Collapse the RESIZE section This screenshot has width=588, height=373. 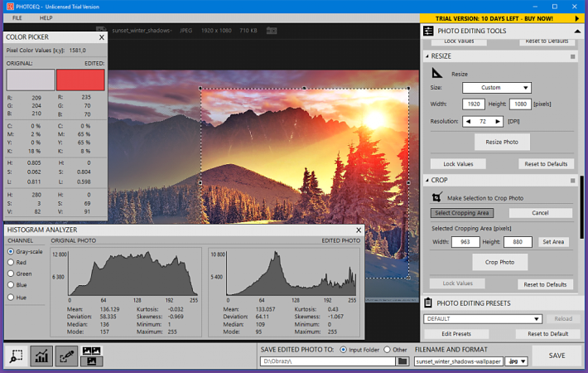427,56
